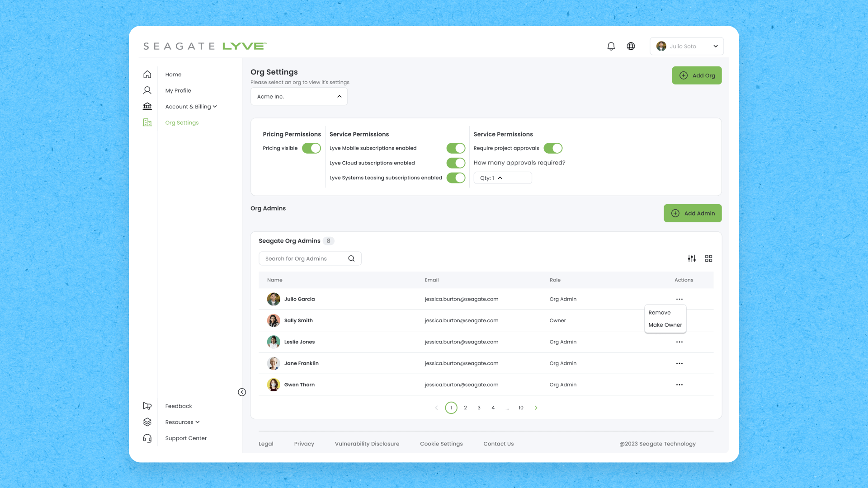Open the Acme Inc. org dropdown
868x488 pixels.
[x=299, y=97]
